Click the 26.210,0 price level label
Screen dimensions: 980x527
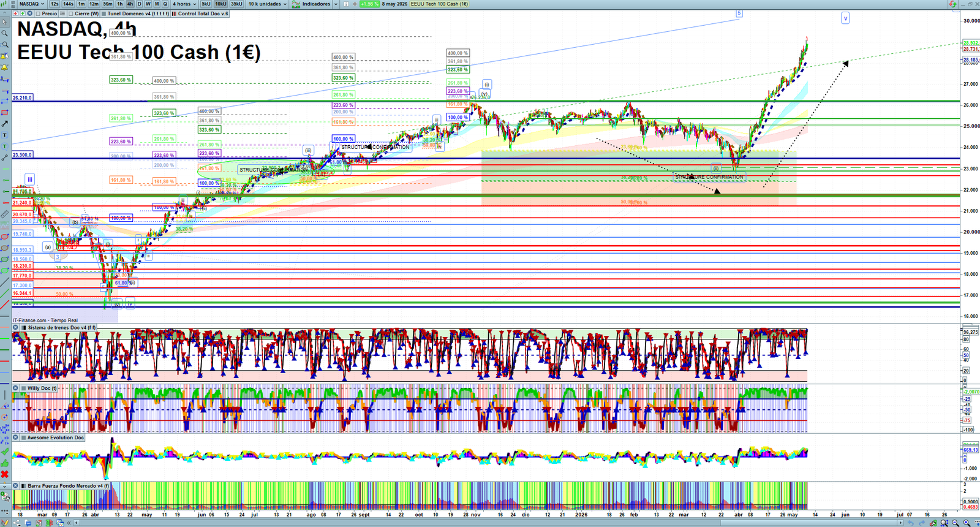click(x=22, y=98)
